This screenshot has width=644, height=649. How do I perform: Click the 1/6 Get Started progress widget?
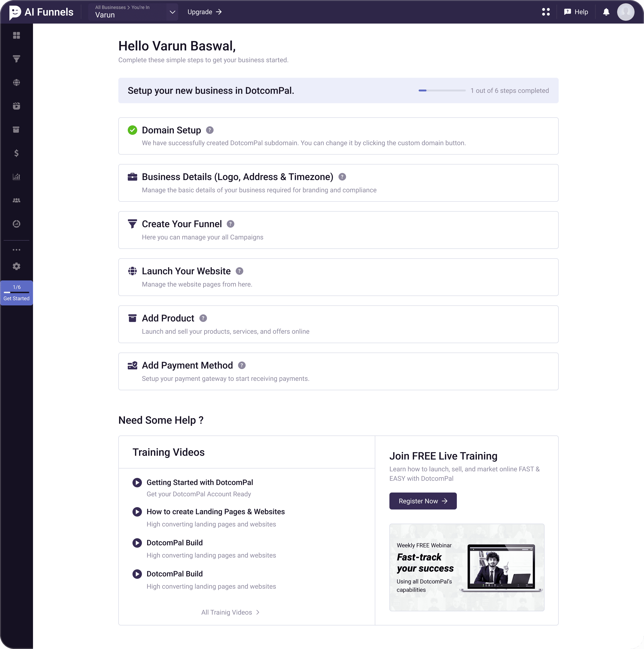click(x=17, y=293)
